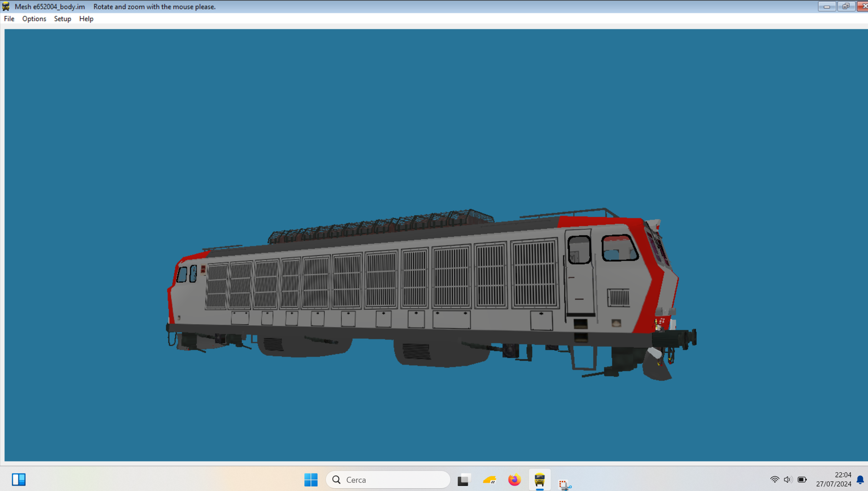This screenshot has width=868, height=491.
Task: Open Wi-Fi network settings in the tray
Action: click(x=774, y=480)
